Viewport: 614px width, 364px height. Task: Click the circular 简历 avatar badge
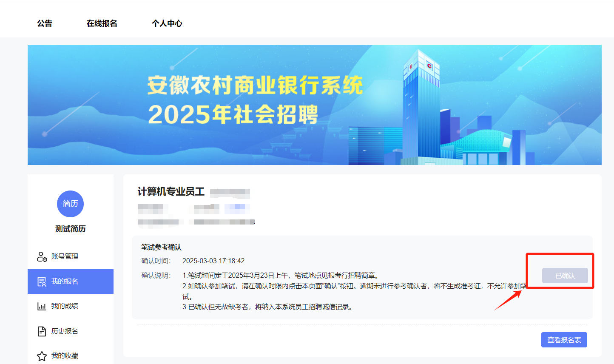click(x=70, y=204)
